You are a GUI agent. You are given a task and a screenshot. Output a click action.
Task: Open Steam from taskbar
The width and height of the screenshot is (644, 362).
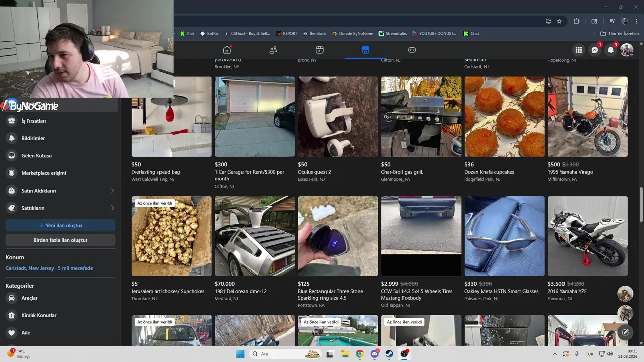pos(389,354)
